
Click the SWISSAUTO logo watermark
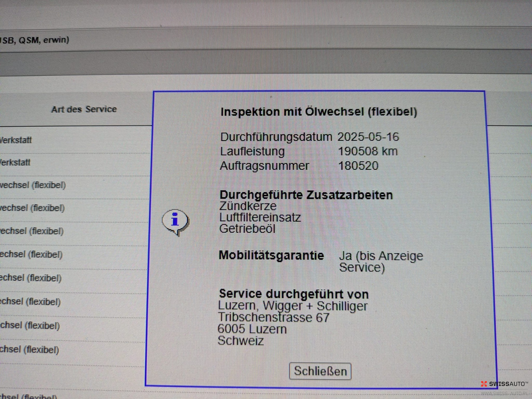(504, 384)
